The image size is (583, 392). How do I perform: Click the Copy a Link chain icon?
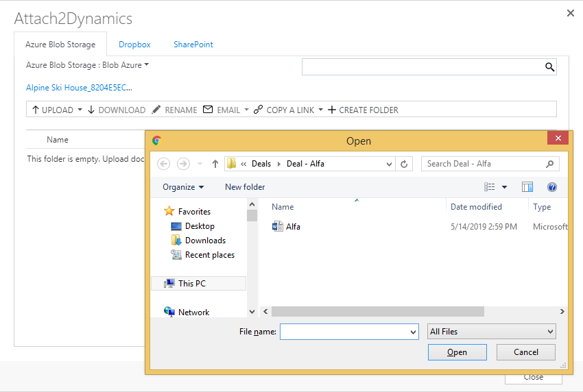pyautogui.click(x=258, y=110)
